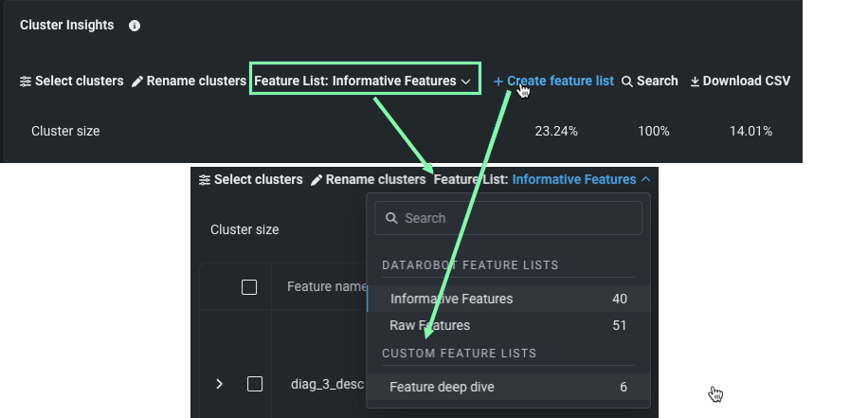Viewport: 868px width, 418px height.
Task: Open the highlighted Feature List dropdown in upper toolbar
Action: tap(364, 81)
